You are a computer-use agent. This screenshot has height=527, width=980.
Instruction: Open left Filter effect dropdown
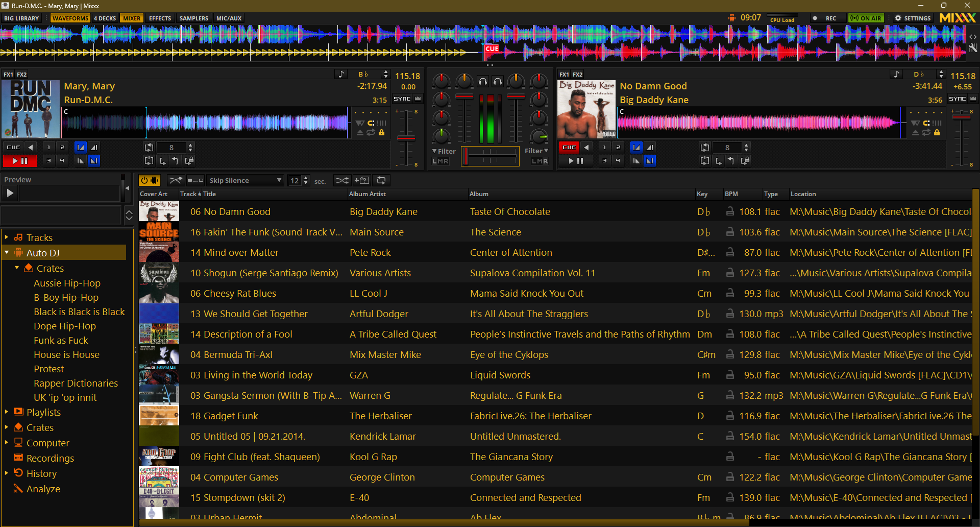(444, 151)
